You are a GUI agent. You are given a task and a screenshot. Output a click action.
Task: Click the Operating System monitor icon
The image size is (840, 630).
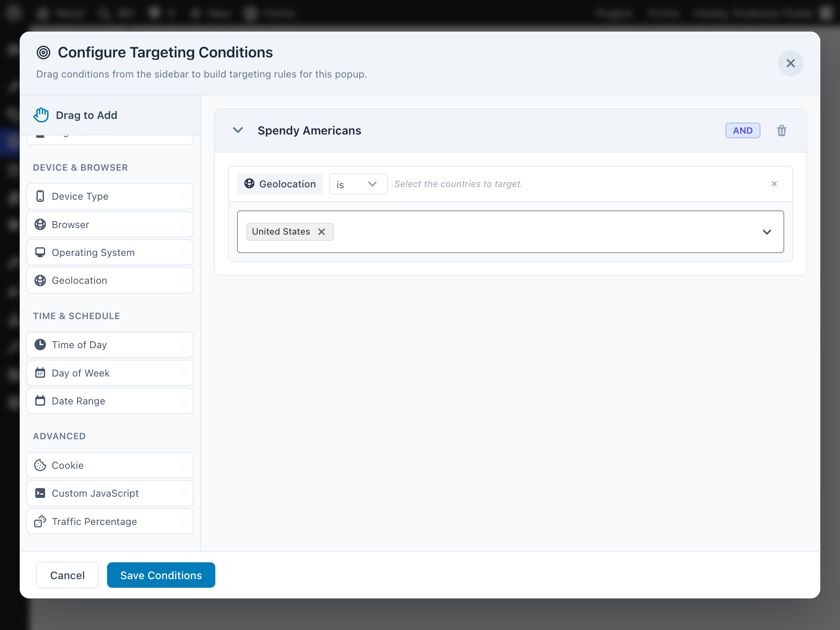[40, 252]
